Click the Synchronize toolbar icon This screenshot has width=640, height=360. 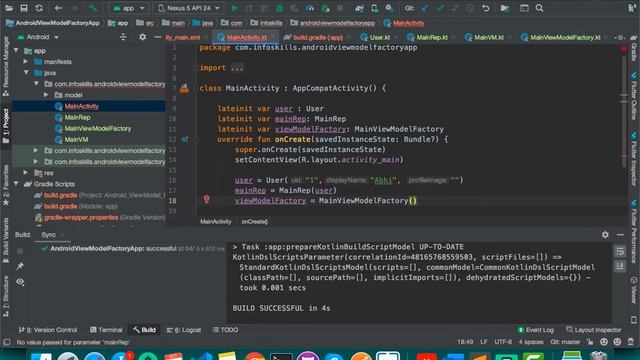tap(39, 8)
